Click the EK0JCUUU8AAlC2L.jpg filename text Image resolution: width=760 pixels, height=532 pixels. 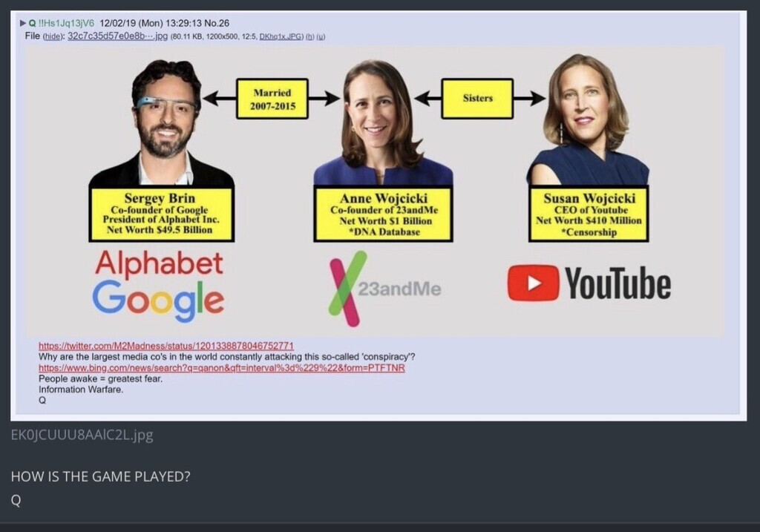[x=82, y=435]
